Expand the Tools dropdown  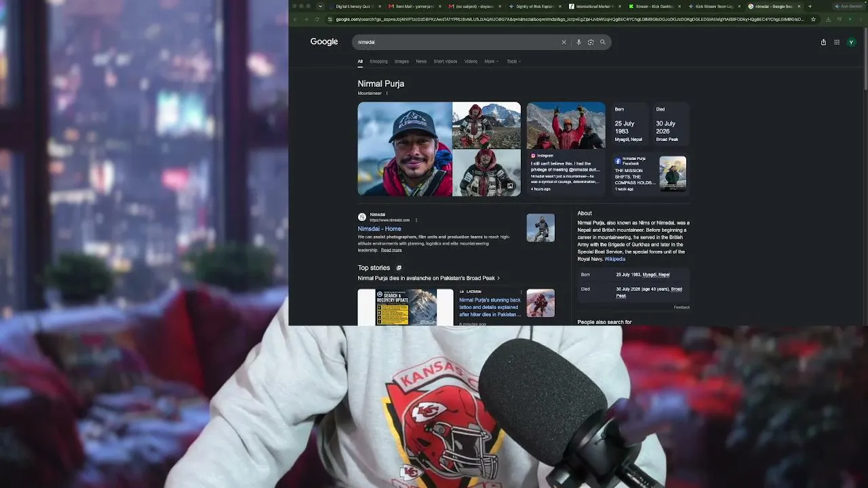point(513,61)
